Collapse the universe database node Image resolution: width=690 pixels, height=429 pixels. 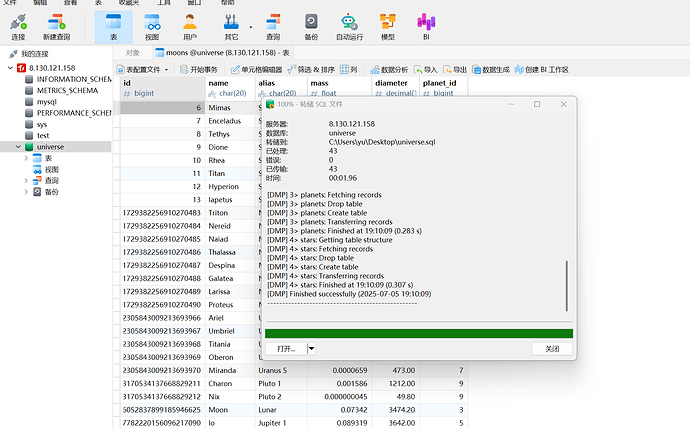point(18,147)
